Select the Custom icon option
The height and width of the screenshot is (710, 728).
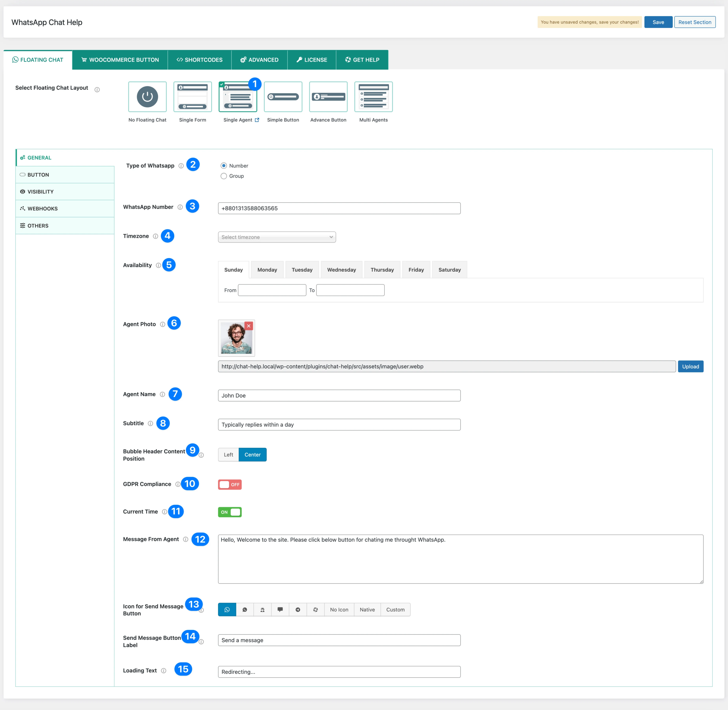point(396,609)
